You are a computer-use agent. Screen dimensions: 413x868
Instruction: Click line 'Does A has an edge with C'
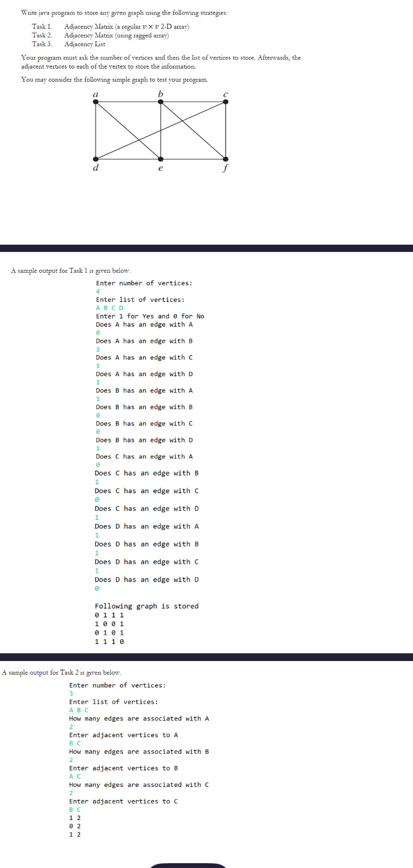[144, 357]
